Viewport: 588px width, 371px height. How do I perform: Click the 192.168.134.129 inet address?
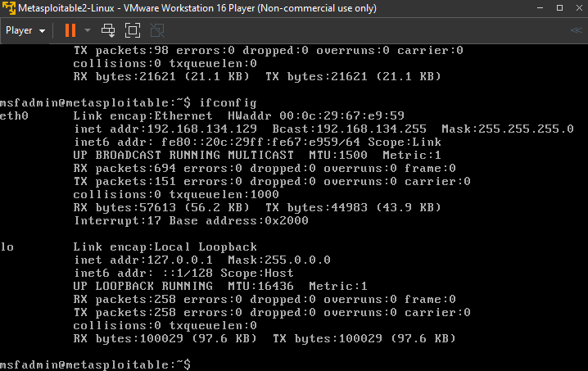point(197,129)
